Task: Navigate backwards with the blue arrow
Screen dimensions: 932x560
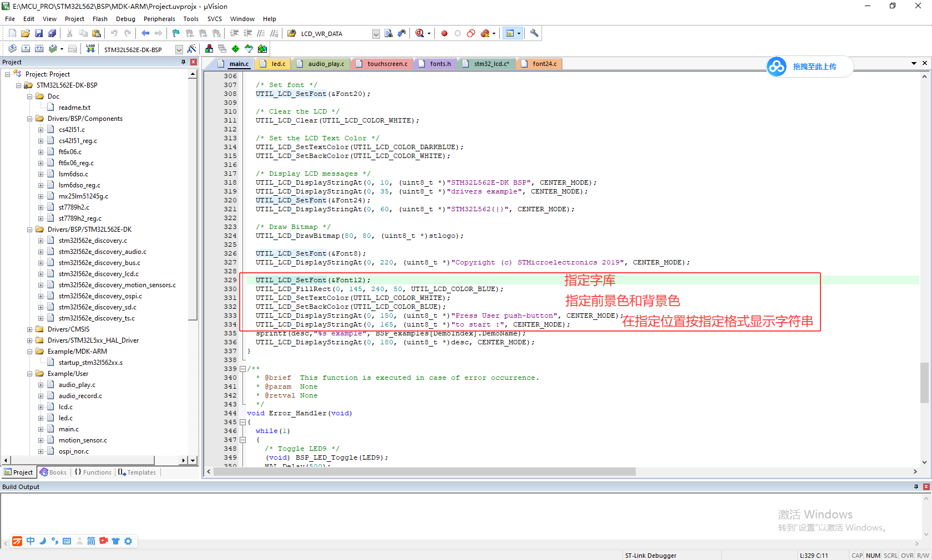Action: point(145,33)
